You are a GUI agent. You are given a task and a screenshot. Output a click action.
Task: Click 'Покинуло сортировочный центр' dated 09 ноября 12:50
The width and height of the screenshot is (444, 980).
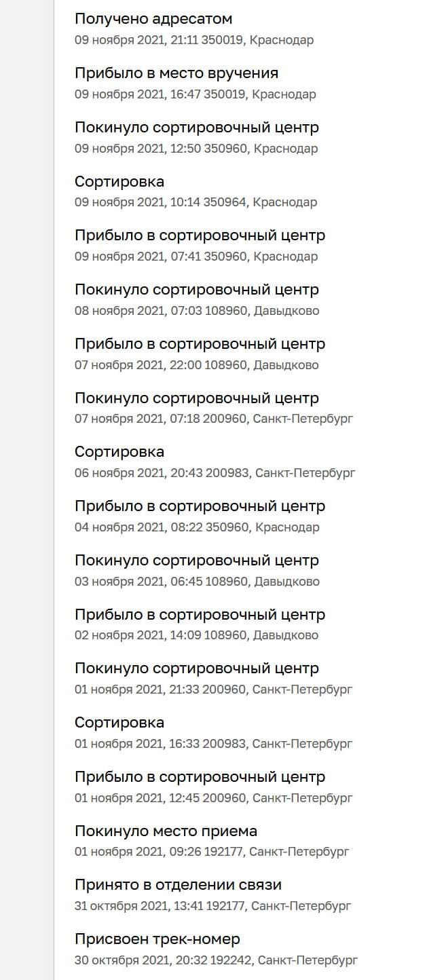197,128
